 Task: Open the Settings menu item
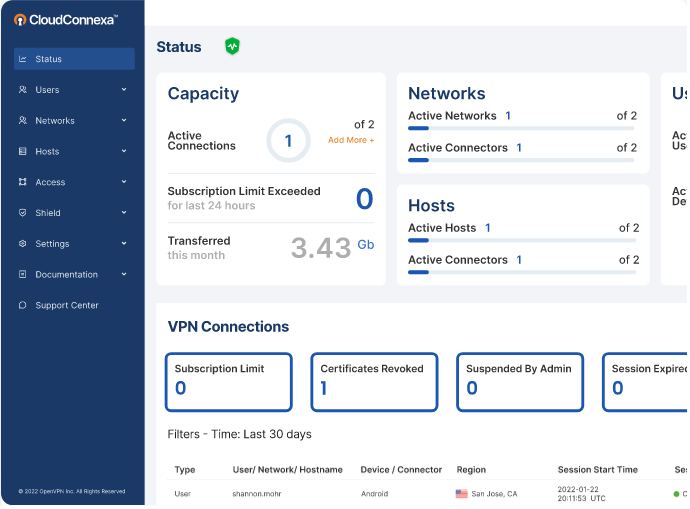coord(74,244)
